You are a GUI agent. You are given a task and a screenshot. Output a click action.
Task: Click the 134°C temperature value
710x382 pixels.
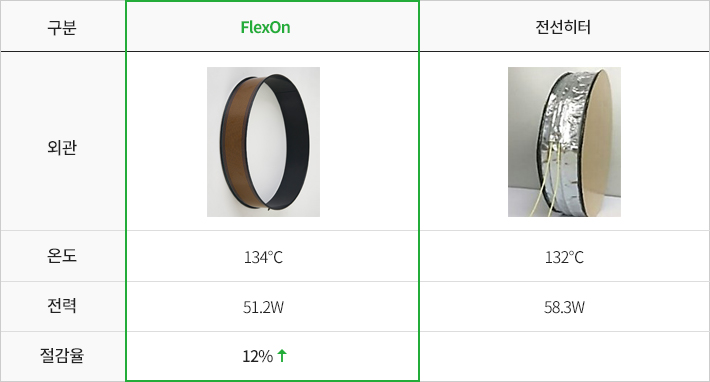pos(264,257)
